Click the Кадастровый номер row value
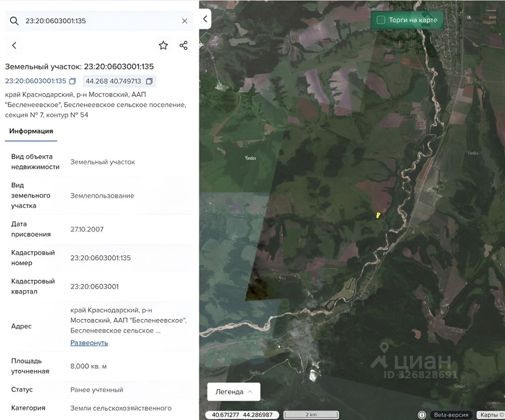The width and height of the screenshot is (505, 420). 101,258
